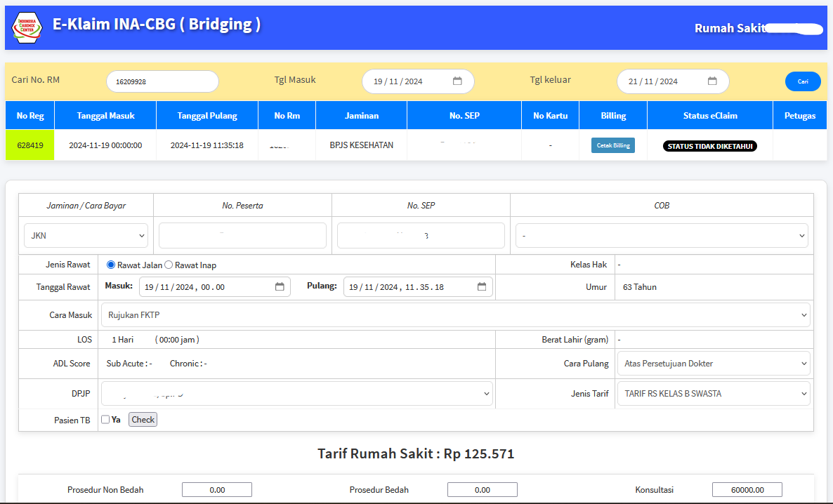Viewport: 833px width, 504px height.
Task: Open the Tgl keluar calendar picker icon
Action: [712, 81]
